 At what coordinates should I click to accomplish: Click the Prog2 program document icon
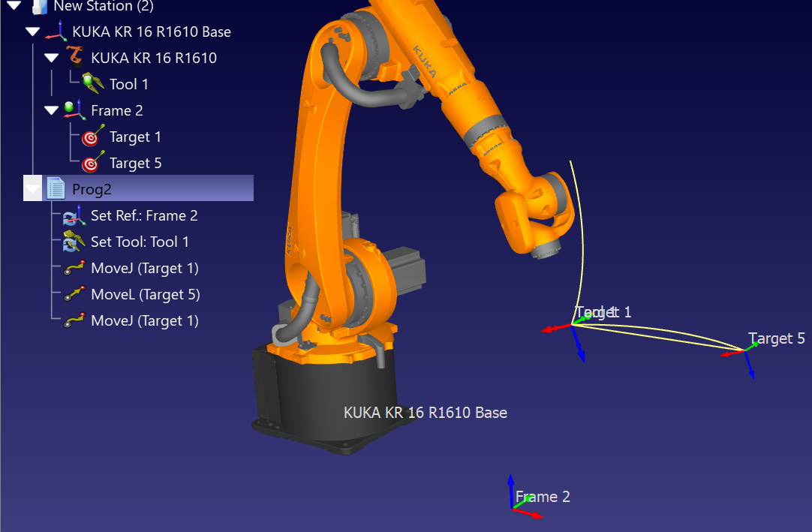[x=56, y=189]
